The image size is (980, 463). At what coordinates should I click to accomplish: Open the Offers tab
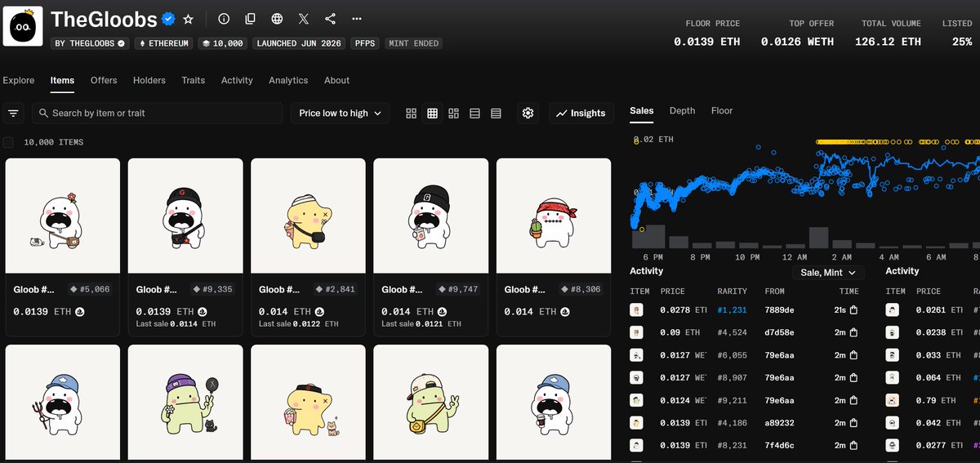tap(104, 80)
